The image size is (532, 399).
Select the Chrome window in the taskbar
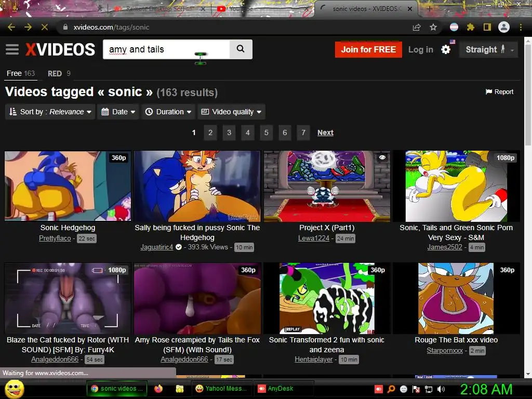pos(117,389)
